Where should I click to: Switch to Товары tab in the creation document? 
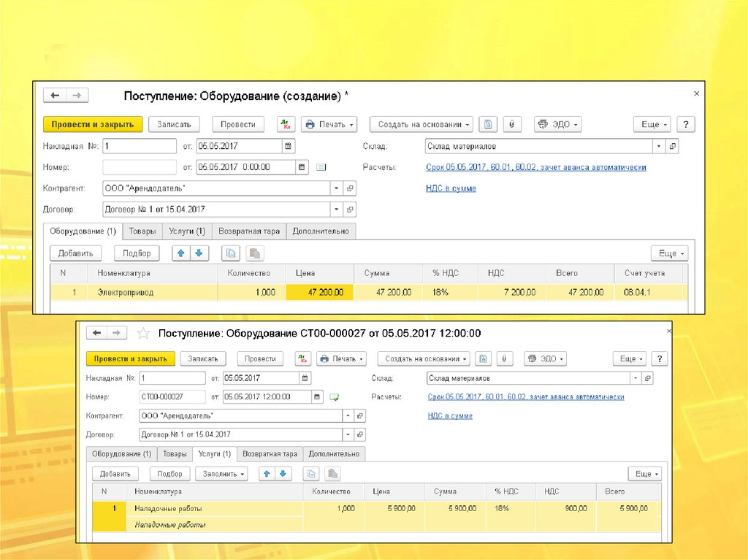click(142, 231)
